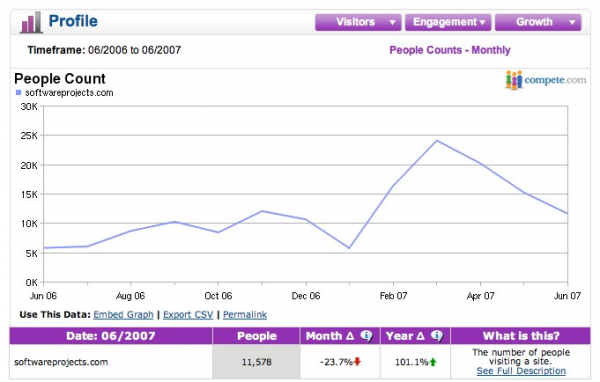The width and height of the screenshot is (600, 382).
Task: Open the Engagement dropdown menu
Action: click(x=448, y=22)
